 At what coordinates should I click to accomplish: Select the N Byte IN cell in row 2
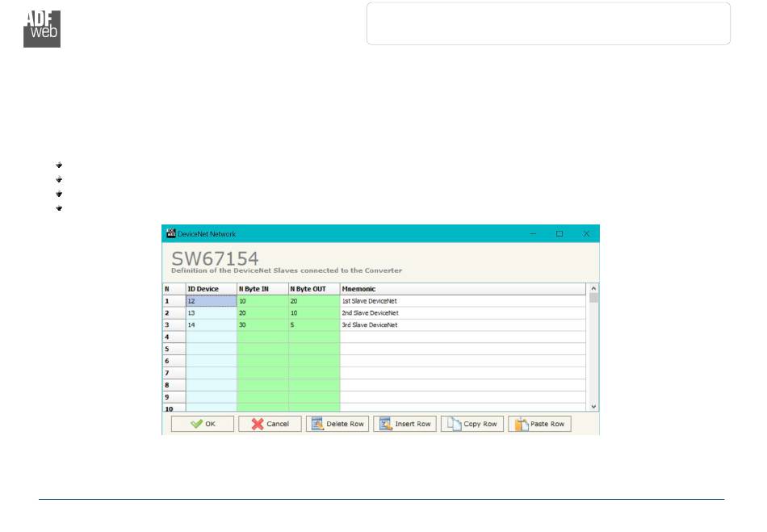262,313
